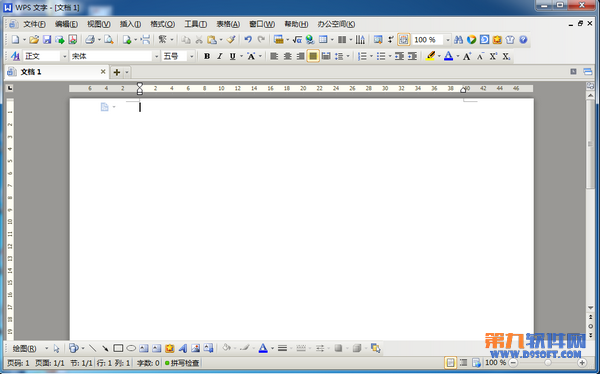Click the 拼写检查 status bar button

tap(182, 363)
